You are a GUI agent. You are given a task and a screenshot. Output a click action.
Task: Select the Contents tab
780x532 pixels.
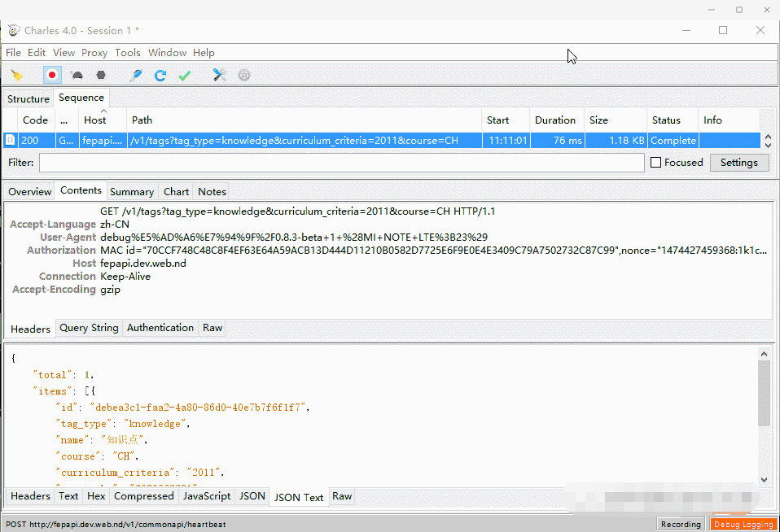click(x=81, y=190)
